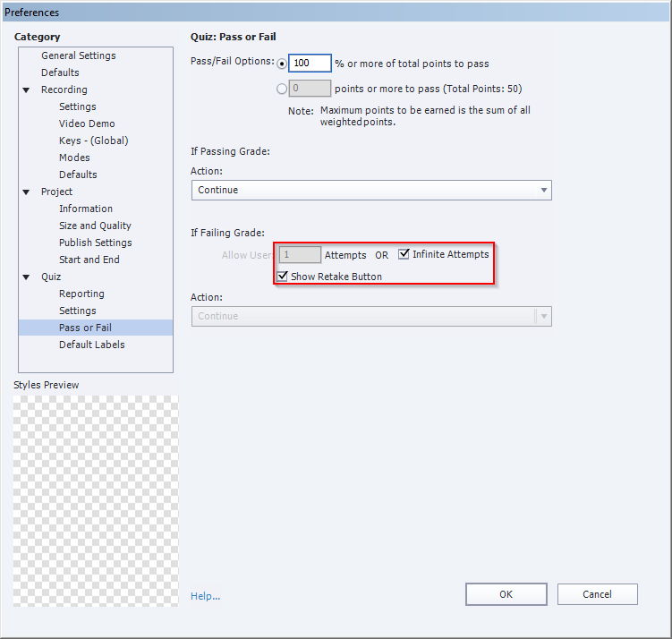Viewport: 672px width, 639px height.
Task: Select Video Demo under Recording
Action: coord(87,124)
